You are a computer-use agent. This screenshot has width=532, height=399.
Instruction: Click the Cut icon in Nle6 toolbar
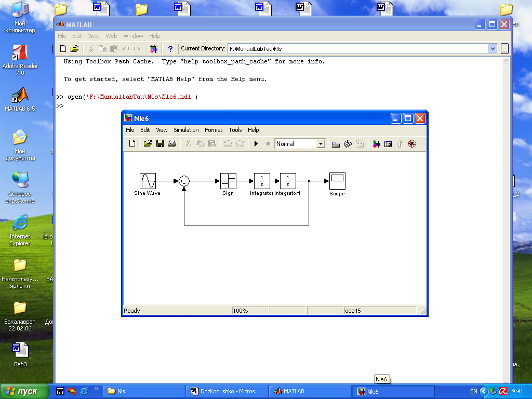tap(188, 143)
